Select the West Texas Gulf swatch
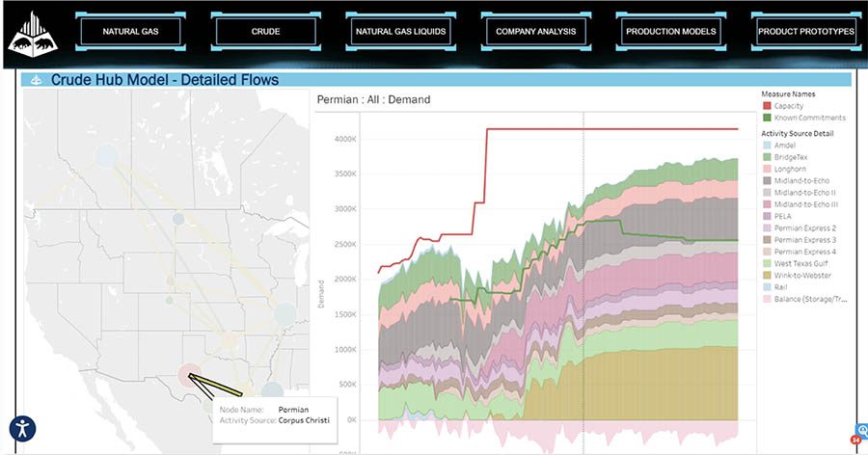Image resolution: width=868 pixels, height=455 pixels. [767, 263]
